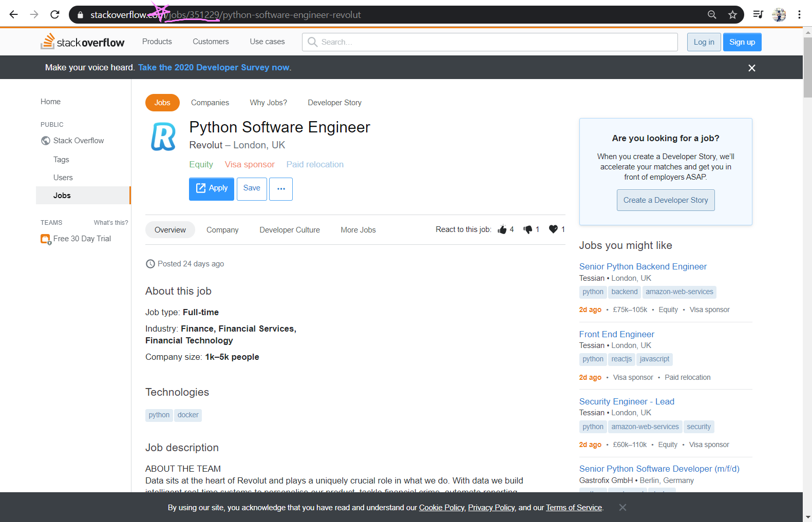Viewport: 812px width, 522px height.
Task: Click the Stack Overflow logo
Action: 83,42
